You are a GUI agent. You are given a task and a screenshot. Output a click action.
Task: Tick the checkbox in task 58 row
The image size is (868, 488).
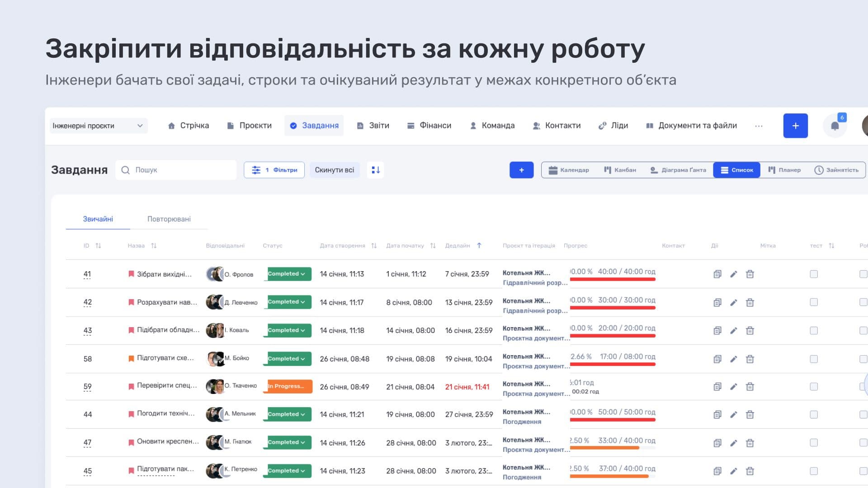(x=814, y=359)
